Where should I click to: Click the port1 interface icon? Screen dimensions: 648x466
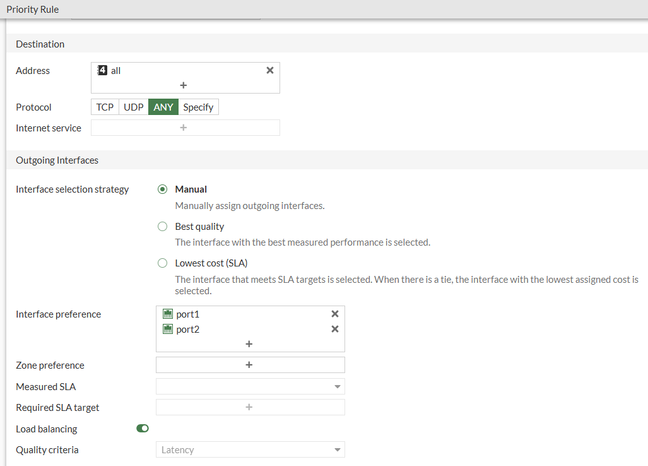point(168,314)
